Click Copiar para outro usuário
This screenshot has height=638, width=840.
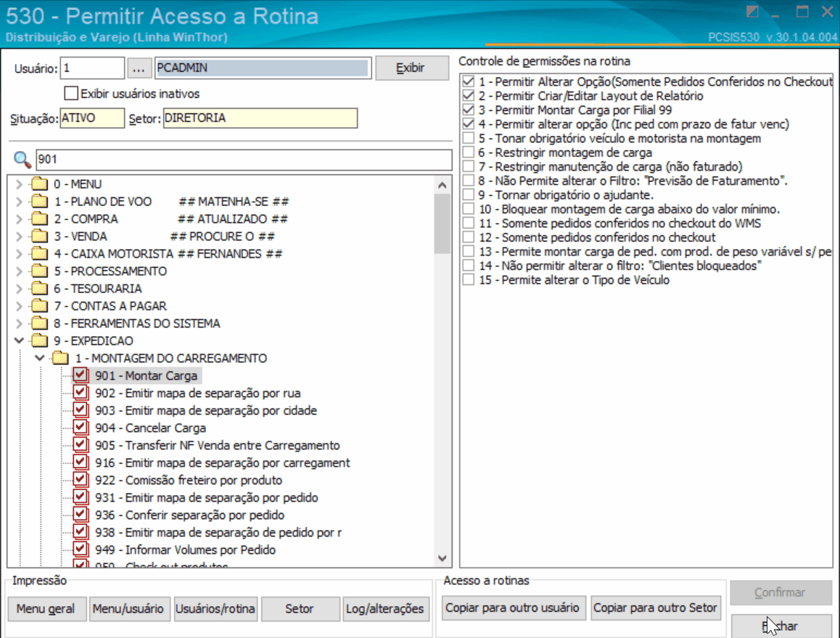[514, 608]
